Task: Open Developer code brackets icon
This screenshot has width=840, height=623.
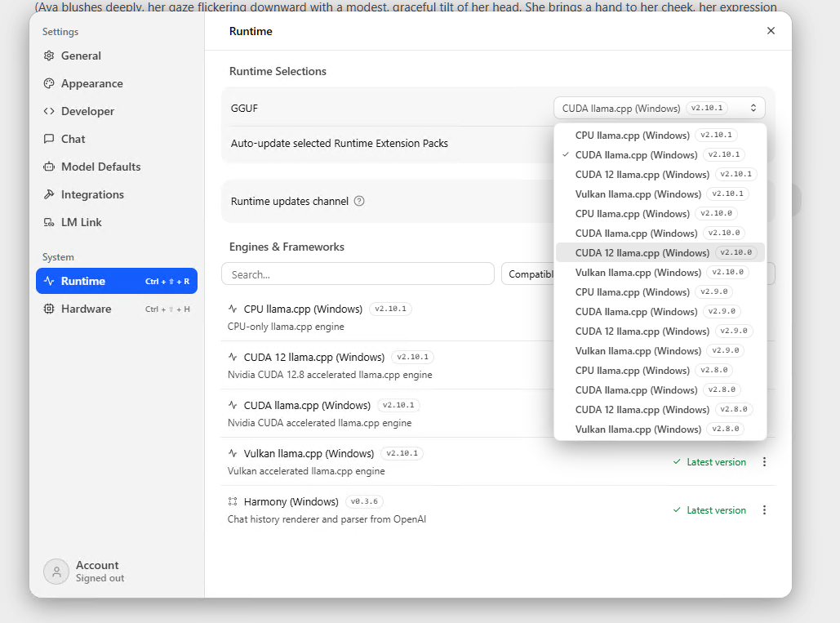Action: (49, 111)
